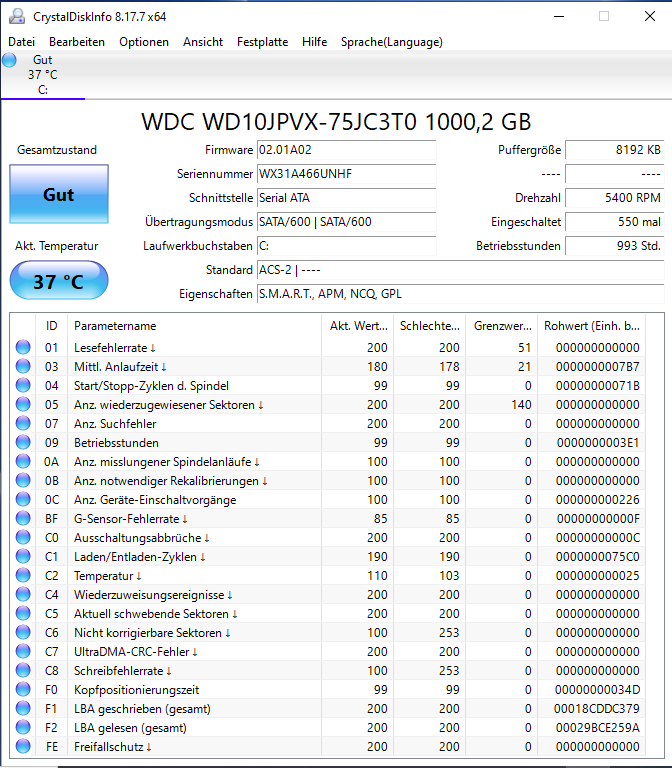Click status orb for Anz. wiederzugewiesener Sektoren
The height and width of the screenshot is (768, 672).
[x=23, y=405]
